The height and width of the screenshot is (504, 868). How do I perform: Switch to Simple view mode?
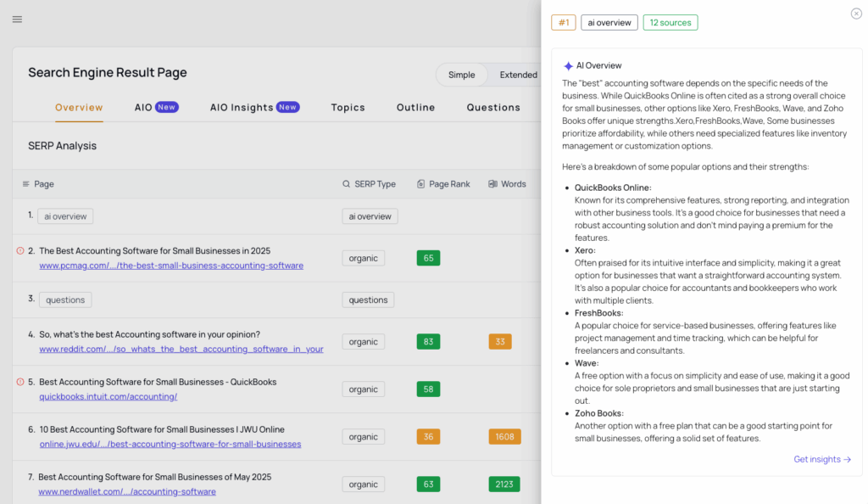(x=462, y=75)
